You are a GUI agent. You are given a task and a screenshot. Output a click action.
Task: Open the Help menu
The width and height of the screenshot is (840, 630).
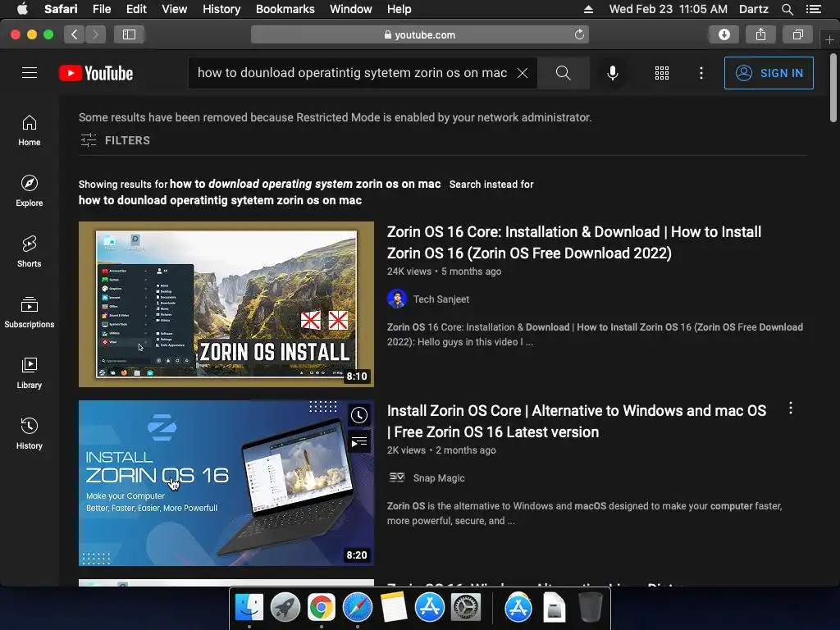(399, 9)
